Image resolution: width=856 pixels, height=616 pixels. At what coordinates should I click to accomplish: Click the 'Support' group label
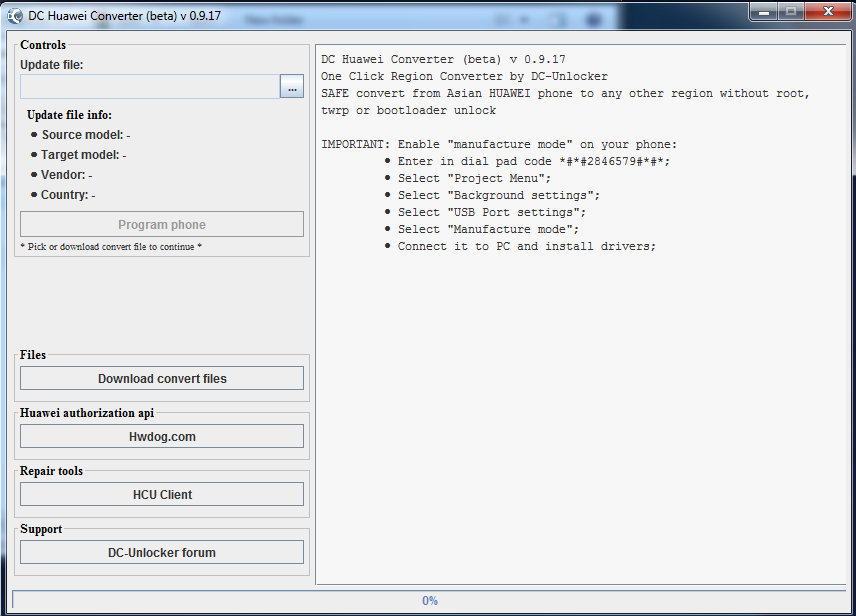pyautogui.click(x=41, y=529)
